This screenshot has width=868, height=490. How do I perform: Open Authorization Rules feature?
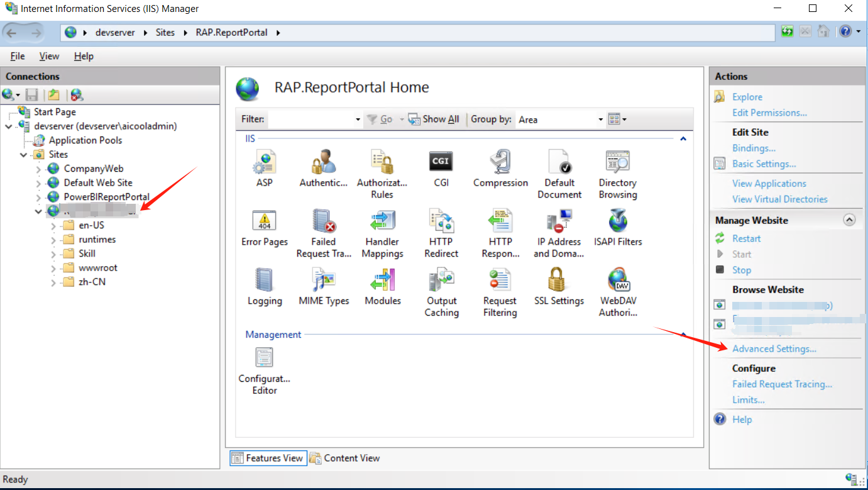382,175
